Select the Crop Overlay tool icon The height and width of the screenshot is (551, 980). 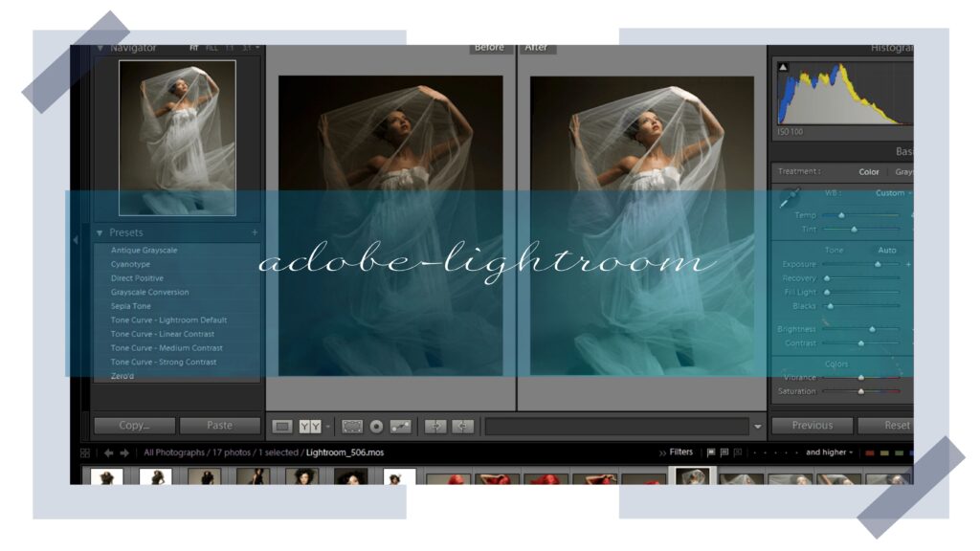tap(352, 426)
